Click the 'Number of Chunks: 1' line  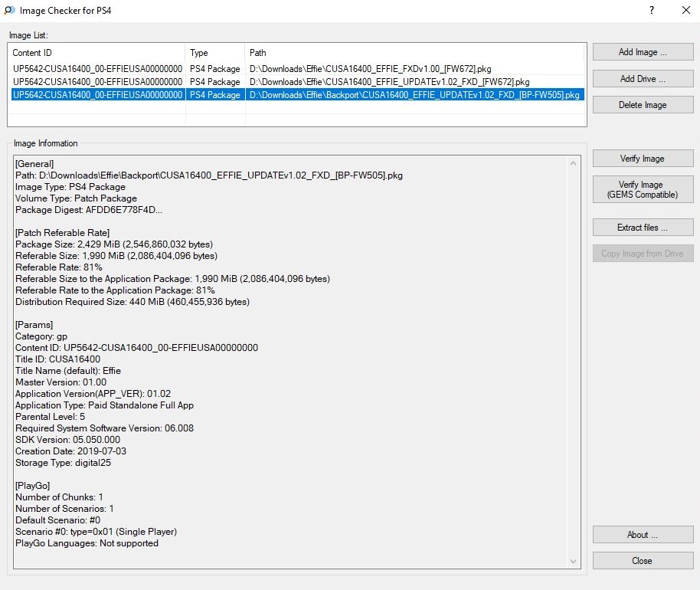59,497
